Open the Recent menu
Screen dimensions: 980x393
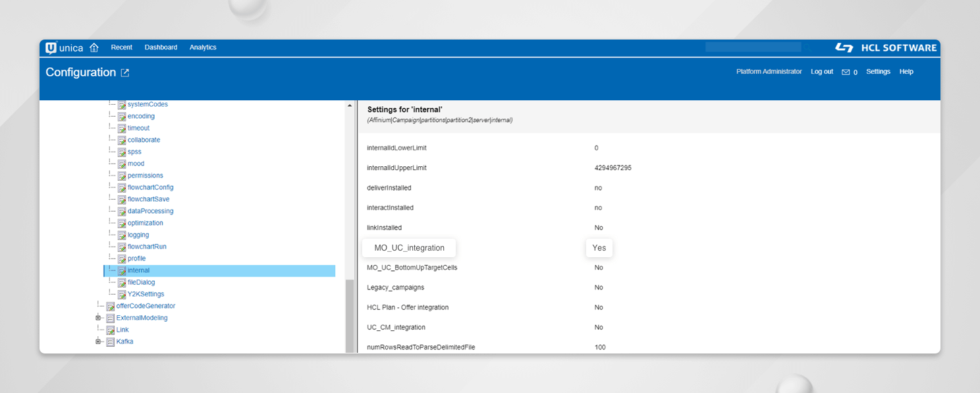click(x=121, y=47)
